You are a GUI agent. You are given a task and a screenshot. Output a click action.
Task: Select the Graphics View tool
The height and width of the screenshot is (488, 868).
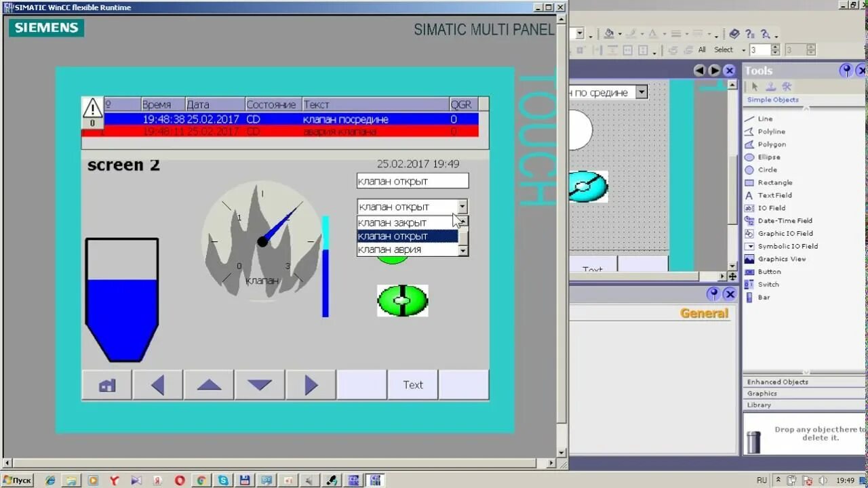(775, 259)
